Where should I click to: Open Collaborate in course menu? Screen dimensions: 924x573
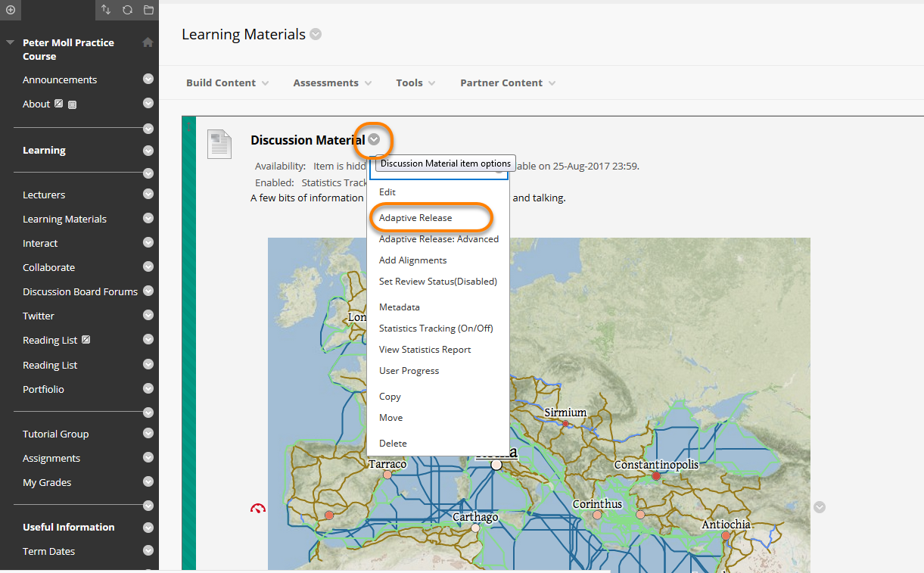[48, 267]
